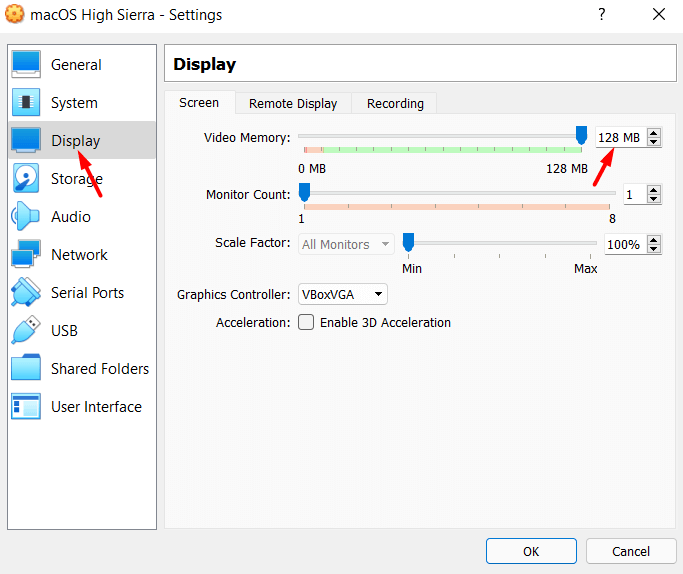Confirm settings with OK button

531,551
